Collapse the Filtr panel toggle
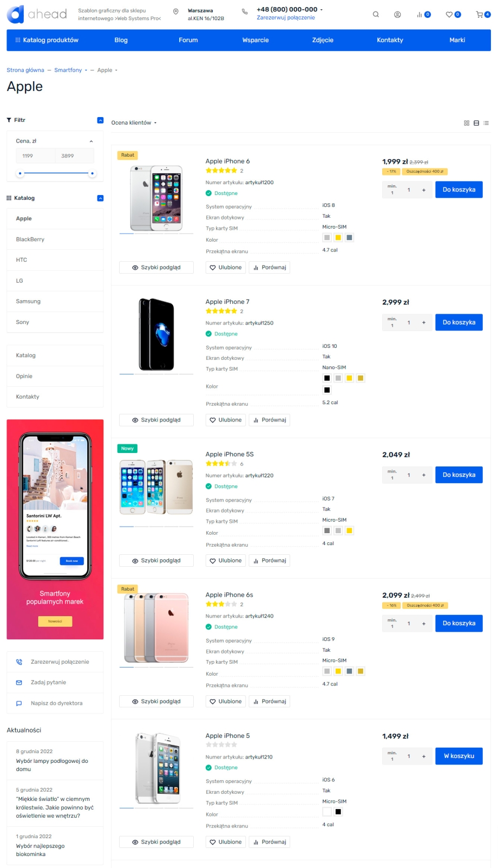 pos(100,120)
